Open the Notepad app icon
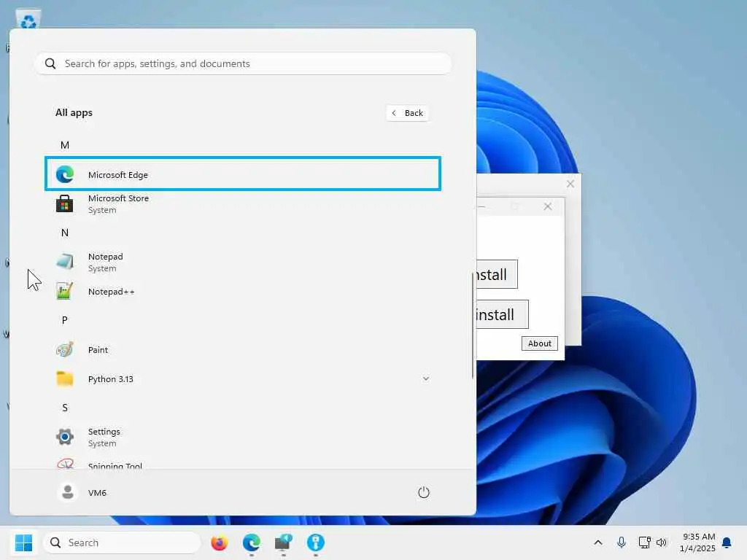The height and width of the screenshot is (560, 747). point(65,262)
